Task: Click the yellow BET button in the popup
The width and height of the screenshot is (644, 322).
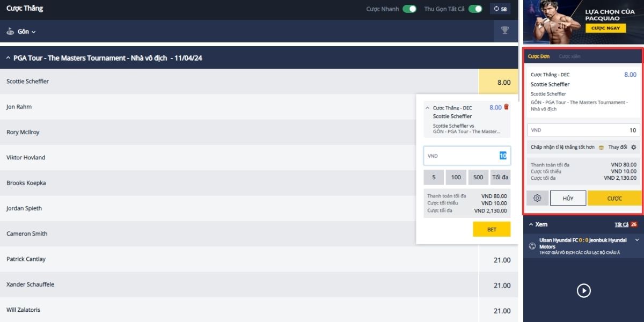Action: click(492, 229)
